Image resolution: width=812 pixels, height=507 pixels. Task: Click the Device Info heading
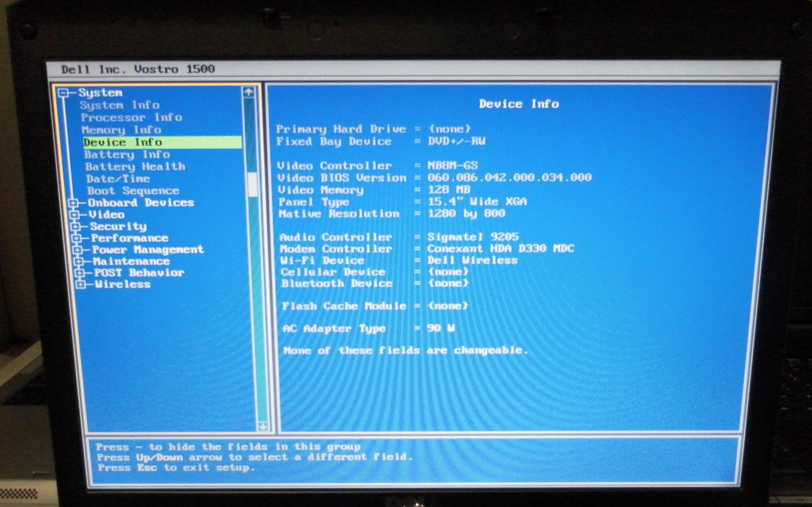519,104
